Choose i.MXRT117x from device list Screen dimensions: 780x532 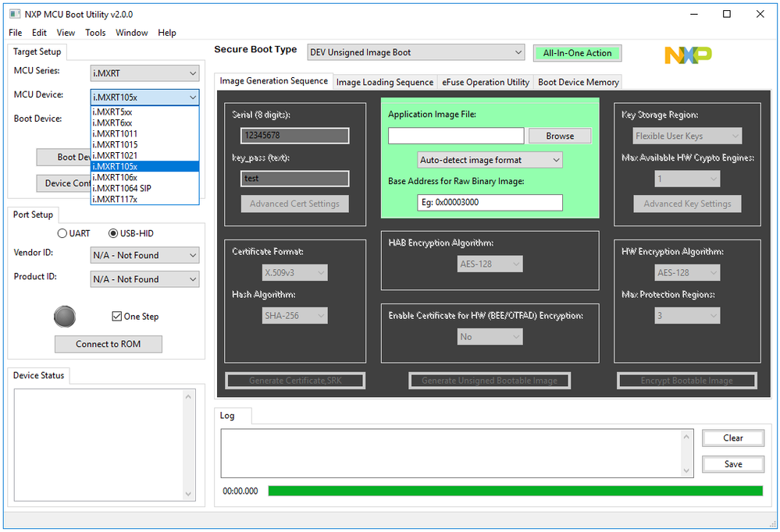coord(144,200)
